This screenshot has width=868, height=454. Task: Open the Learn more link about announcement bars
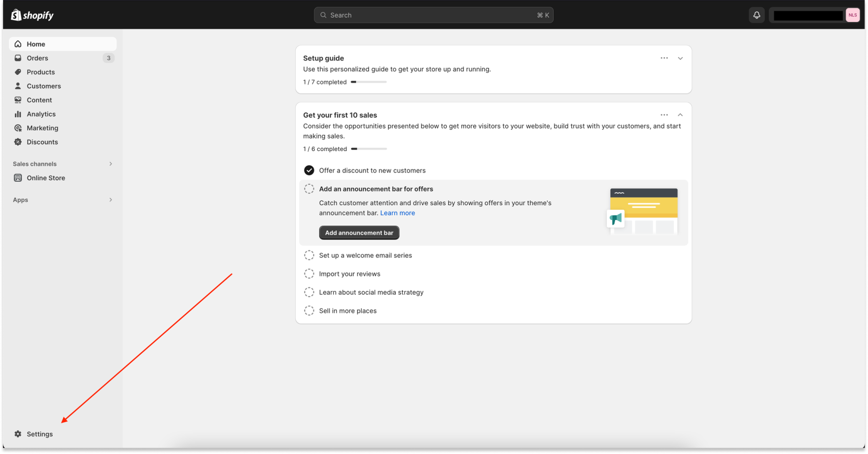tap(397, 213)
